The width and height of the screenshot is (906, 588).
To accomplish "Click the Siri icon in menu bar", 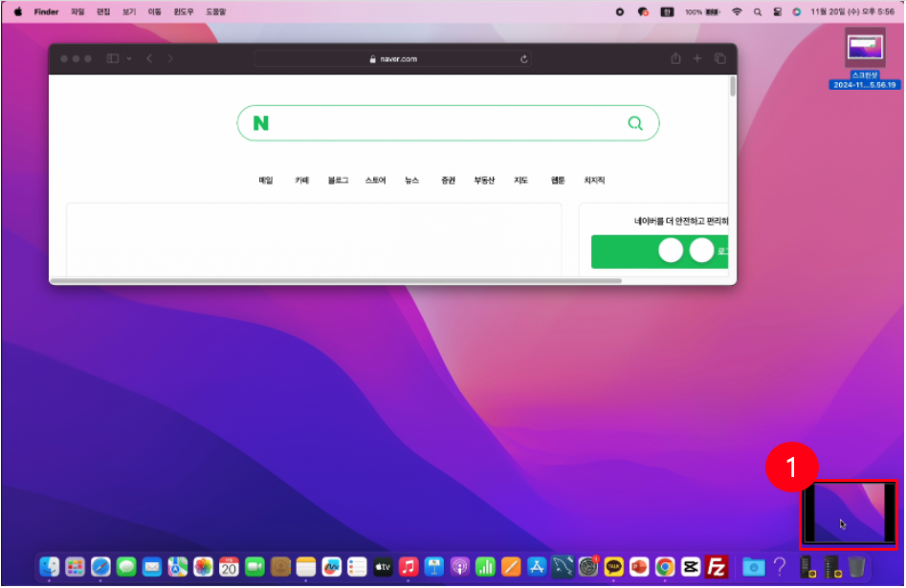I will [797, 11].
